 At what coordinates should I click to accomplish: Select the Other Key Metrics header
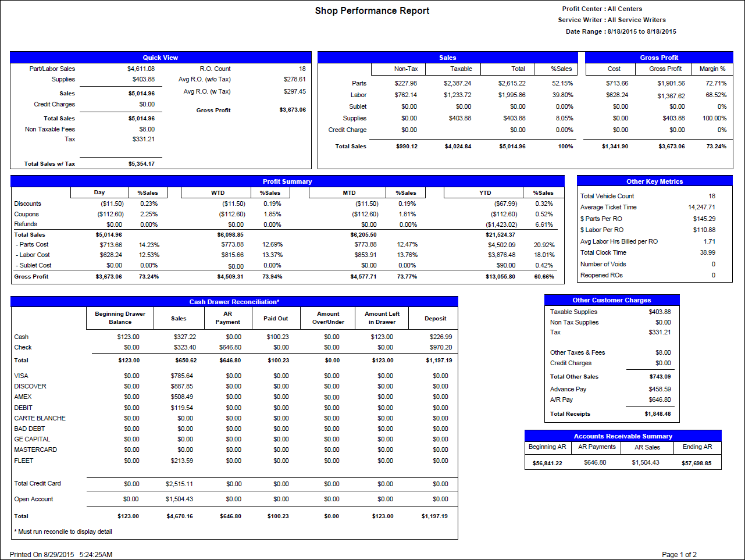tap(654, 181)
